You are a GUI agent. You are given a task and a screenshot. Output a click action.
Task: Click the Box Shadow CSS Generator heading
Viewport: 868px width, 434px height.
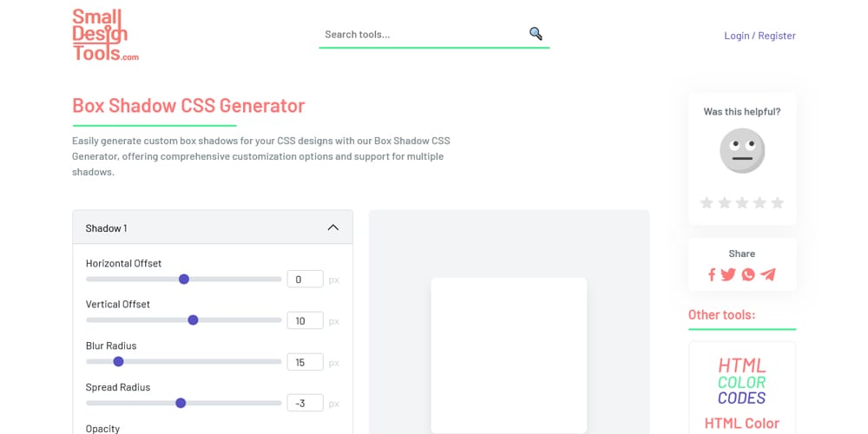(x=188, y=105)
